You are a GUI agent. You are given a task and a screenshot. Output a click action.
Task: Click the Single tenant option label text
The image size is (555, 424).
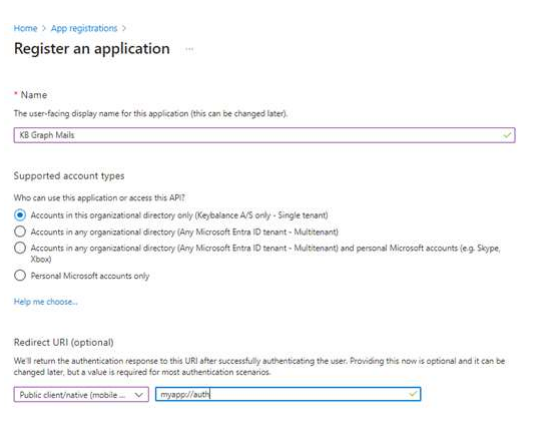click(x=179, y=215)
